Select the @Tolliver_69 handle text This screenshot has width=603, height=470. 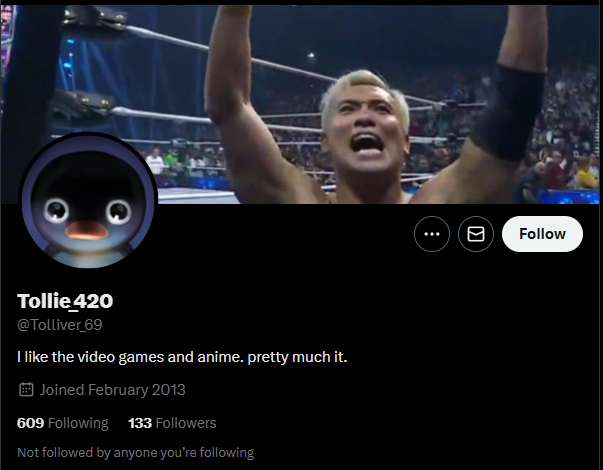[60, 325]
